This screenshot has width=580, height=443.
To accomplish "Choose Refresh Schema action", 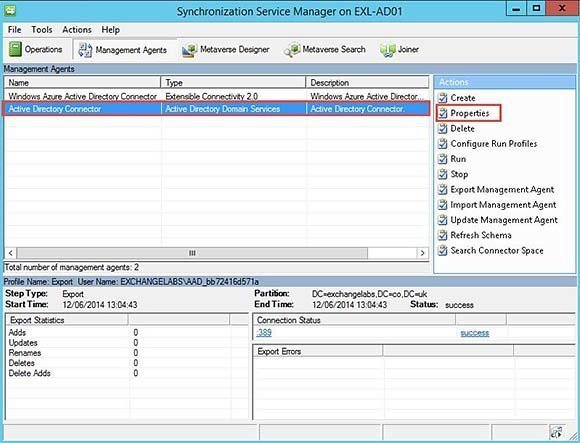I will [x=481, y=235].
